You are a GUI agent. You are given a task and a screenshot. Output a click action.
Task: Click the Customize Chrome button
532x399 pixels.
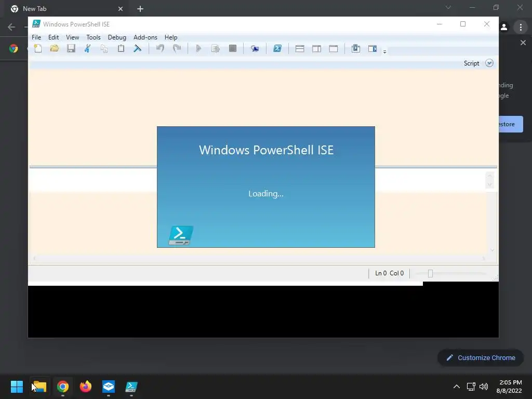click(x=481, y=357)
